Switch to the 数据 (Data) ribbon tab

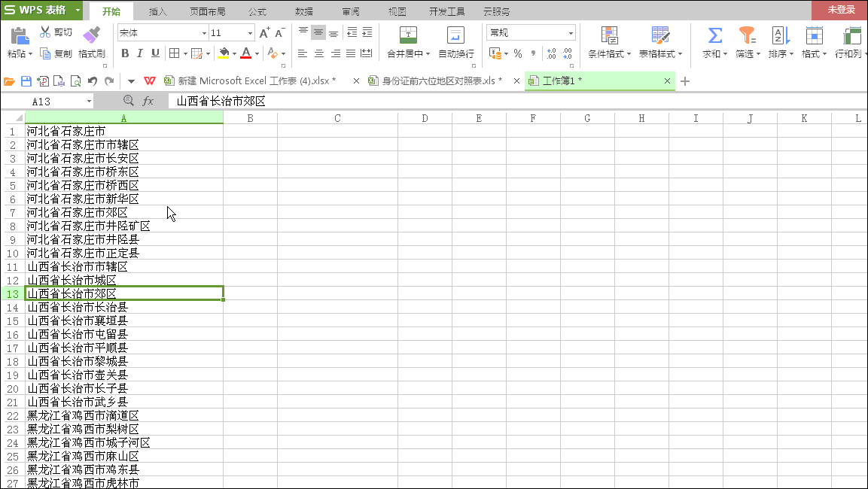(304, 11)
